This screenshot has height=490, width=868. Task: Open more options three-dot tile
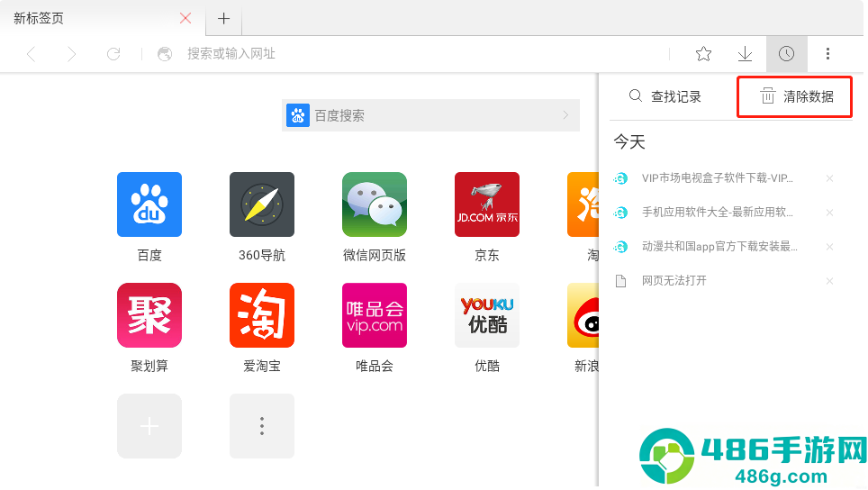click(262, 426)
